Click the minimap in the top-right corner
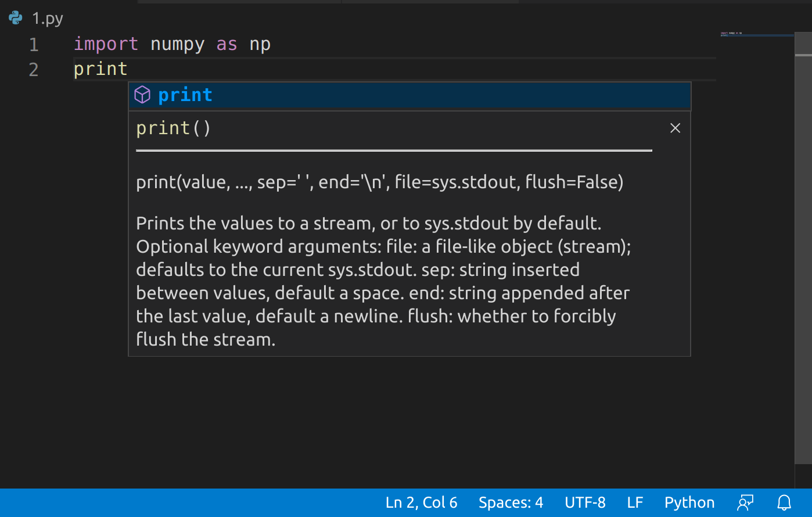This screenshot has height=517, width=812. pyautogui.click(x=755, y=35)
